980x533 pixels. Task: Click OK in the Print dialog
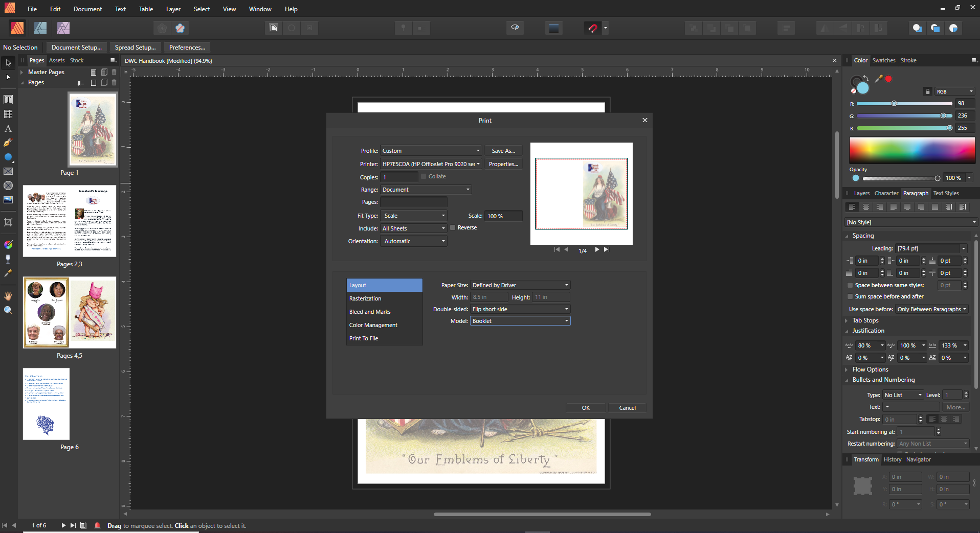coord(586,408)
